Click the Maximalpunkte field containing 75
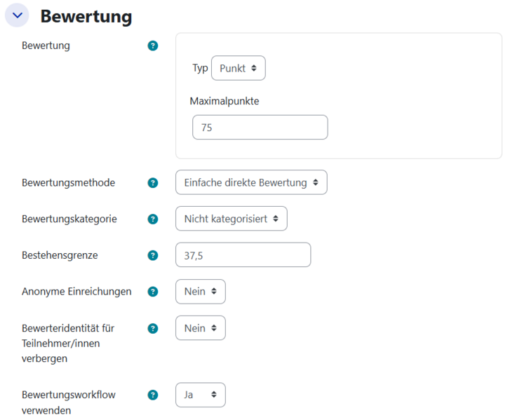This screenshot has height=420, width=515. pos(260,128)
